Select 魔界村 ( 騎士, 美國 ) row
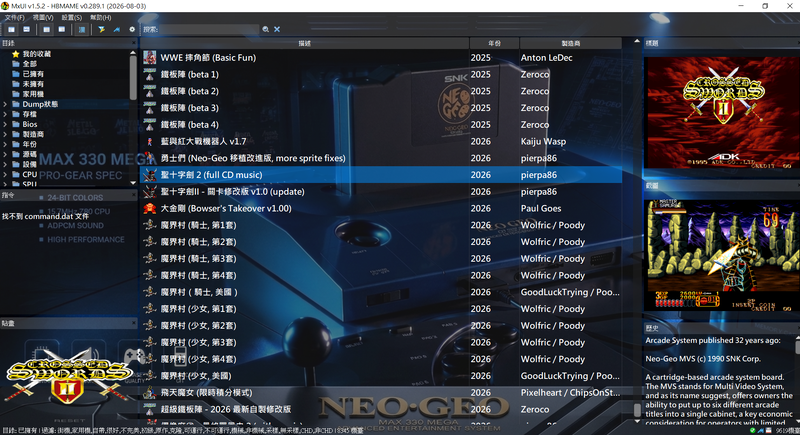 (381, 292)
